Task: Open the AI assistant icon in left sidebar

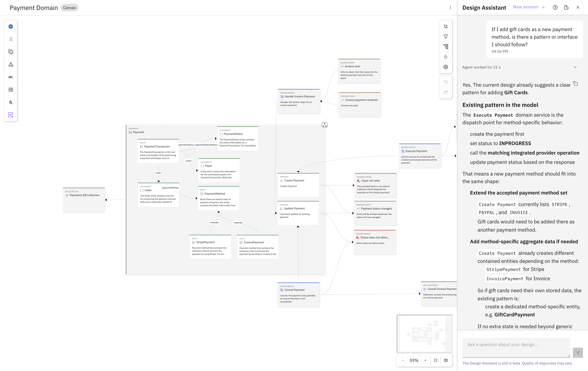Action: 11,115
